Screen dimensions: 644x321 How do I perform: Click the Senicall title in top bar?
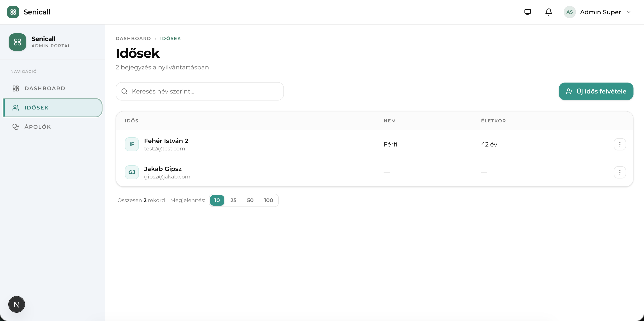tap(37, 12)
